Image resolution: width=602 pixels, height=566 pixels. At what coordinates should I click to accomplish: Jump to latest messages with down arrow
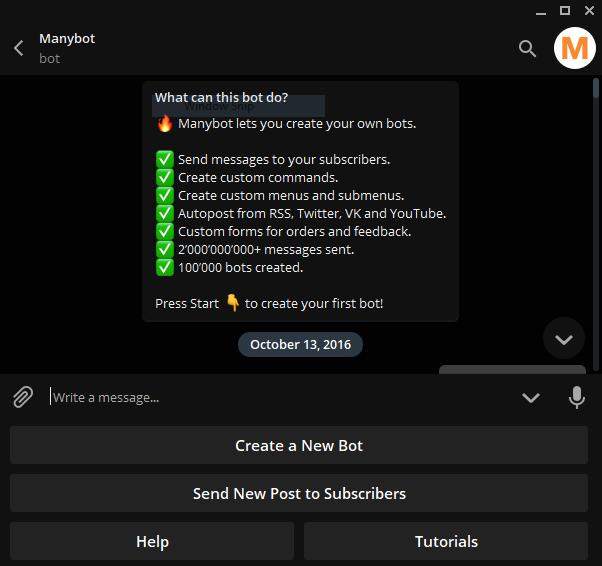[564, 339]
